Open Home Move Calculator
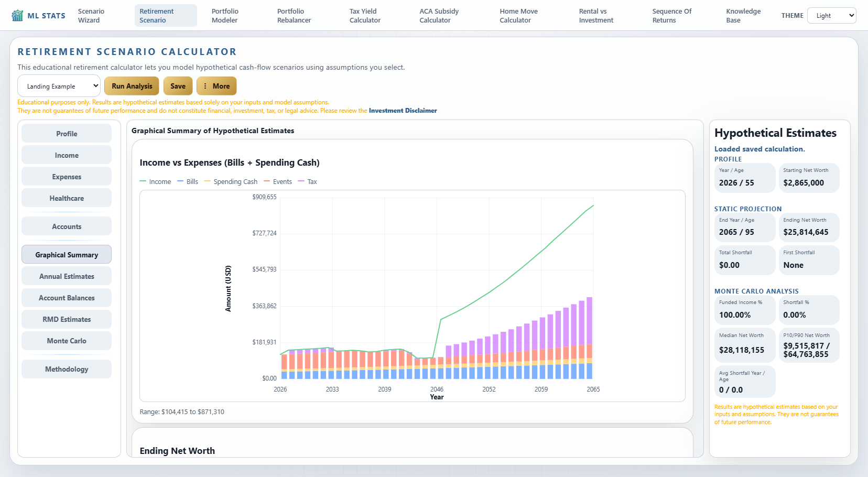The image size is (868, 477). tap(518, 16)
